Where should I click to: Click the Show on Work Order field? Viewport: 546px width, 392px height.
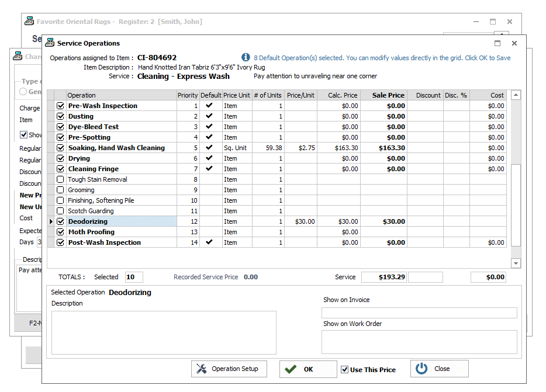pyautogui.click(x=419, y=342)
